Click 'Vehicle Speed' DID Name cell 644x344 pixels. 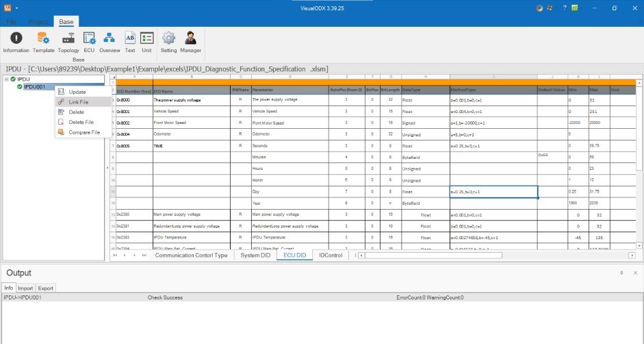[x=192, y=111]
